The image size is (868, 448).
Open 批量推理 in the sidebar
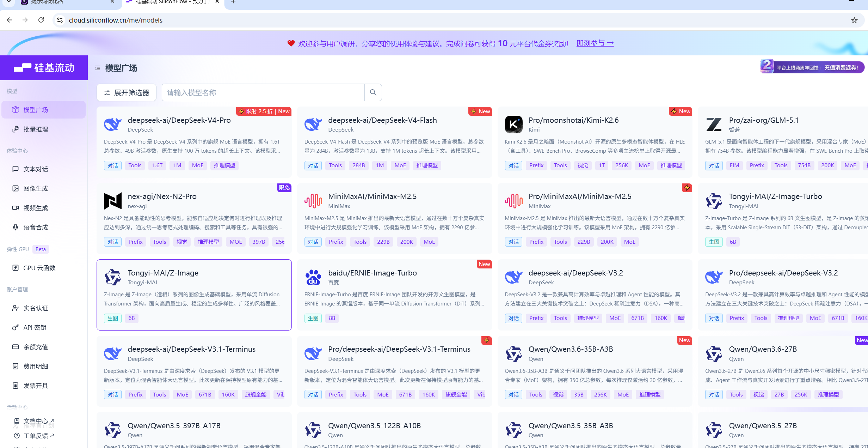tap(44, 129)
